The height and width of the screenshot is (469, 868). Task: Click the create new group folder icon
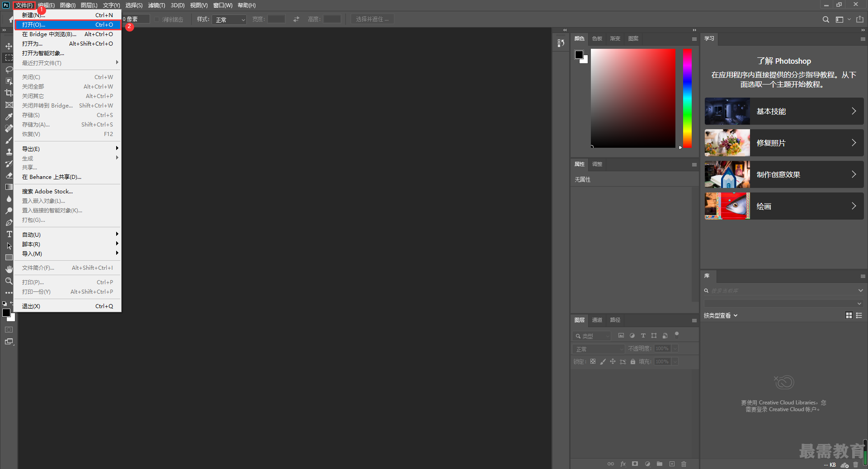[660, 464]
